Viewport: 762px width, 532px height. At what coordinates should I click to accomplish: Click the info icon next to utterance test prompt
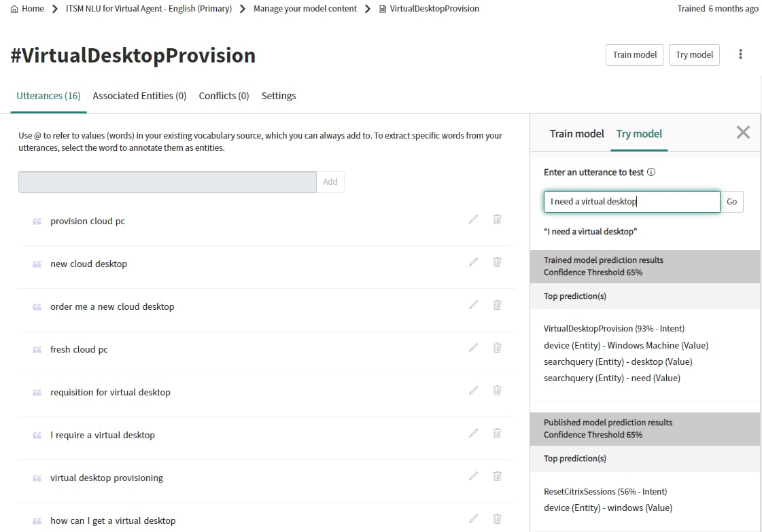[651, 172]
